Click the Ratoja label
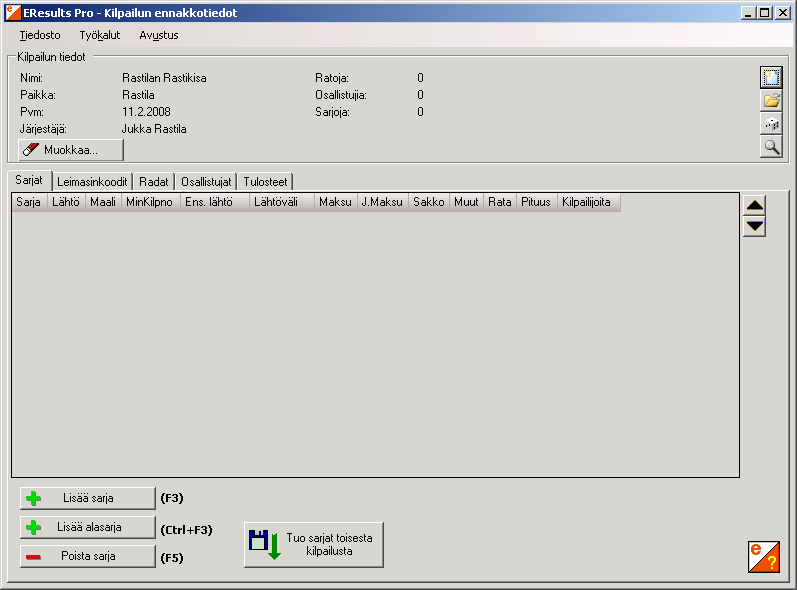 point(332,78)
